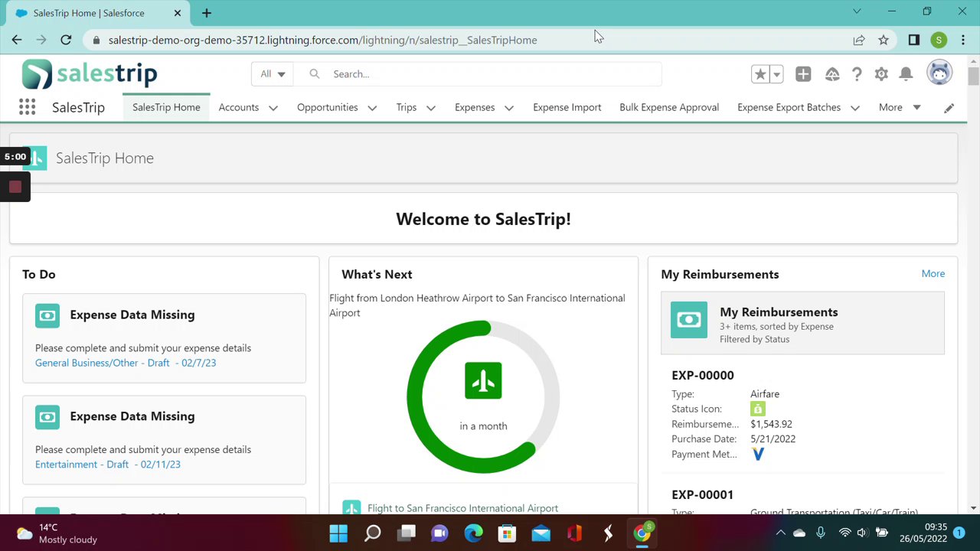Screen dimensions: 980x551
Task: Expand the Trips tab chevron
Action: point(431,108)
